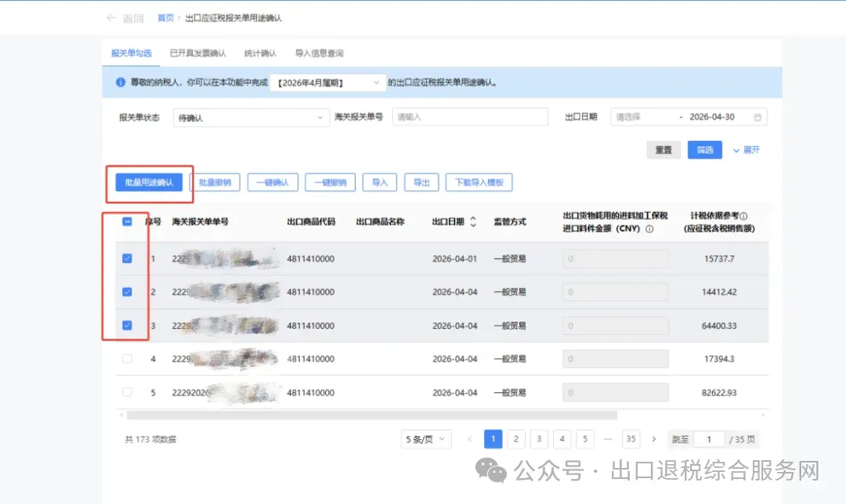Click the 返回 back link
The width and height of the screenshot is (846, 504).
(x=132, y=18)
